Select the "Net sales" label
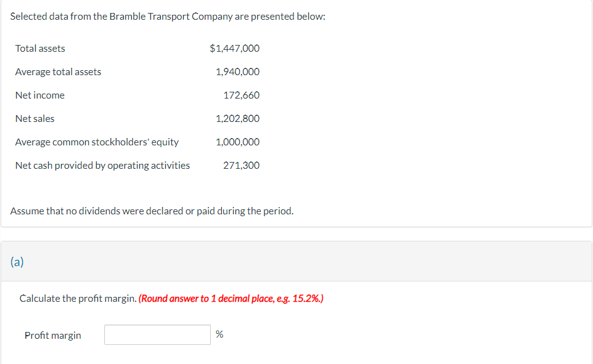 click(x=35, y=118)
